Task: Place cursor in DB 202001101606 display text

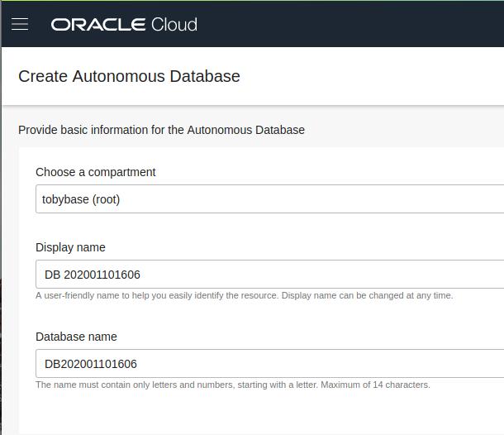Action: 93,275
